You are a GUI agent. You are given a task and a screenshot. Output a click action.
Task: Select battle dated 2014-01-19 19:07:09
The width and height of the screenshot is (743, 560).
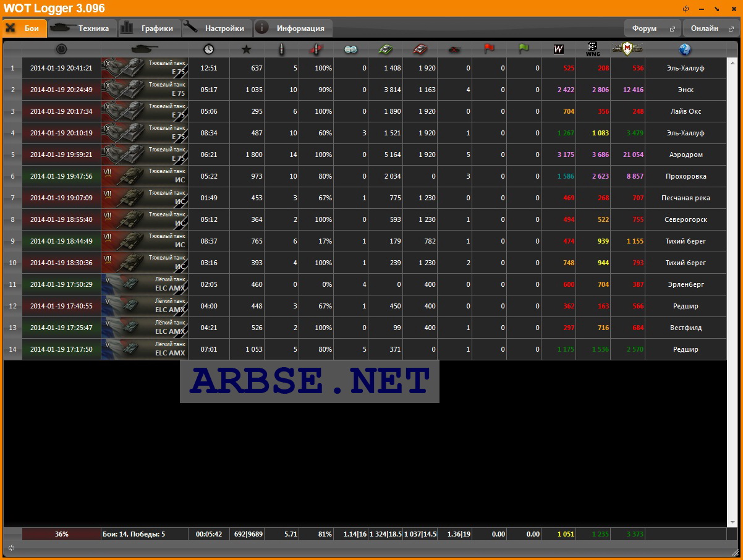pyautogui.click(x=61, y=198)
